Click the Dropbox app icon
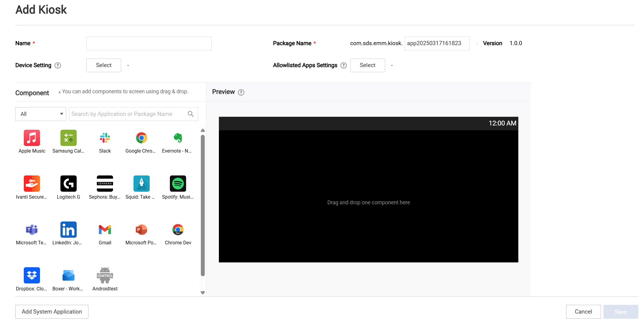The image size is (644, 325). pos(32,275)
